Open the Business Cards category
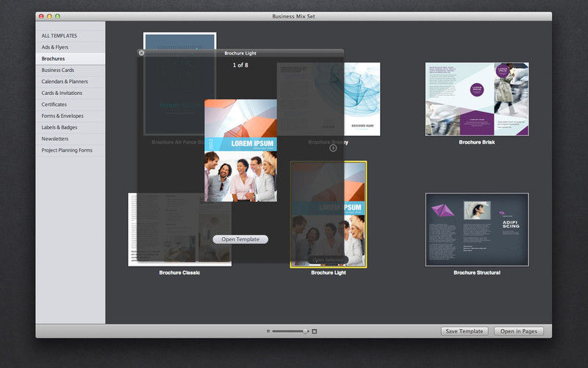The height and width of the screenshot is (368, 588). click(71, 70)
